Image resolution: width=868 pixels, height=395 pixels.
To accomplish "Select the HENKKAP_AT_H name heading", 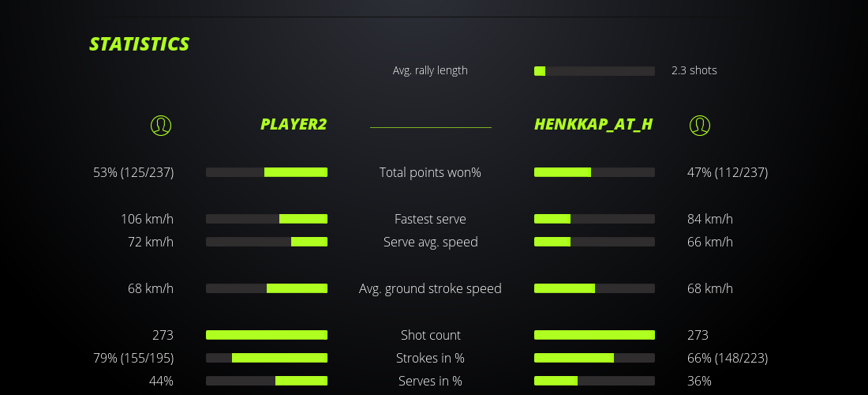I will (x=593, y=125).
